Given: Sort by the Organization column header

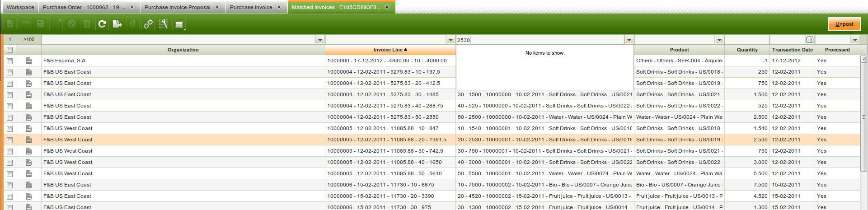Looking at the screenshot, I should click(x=183, y=50).
